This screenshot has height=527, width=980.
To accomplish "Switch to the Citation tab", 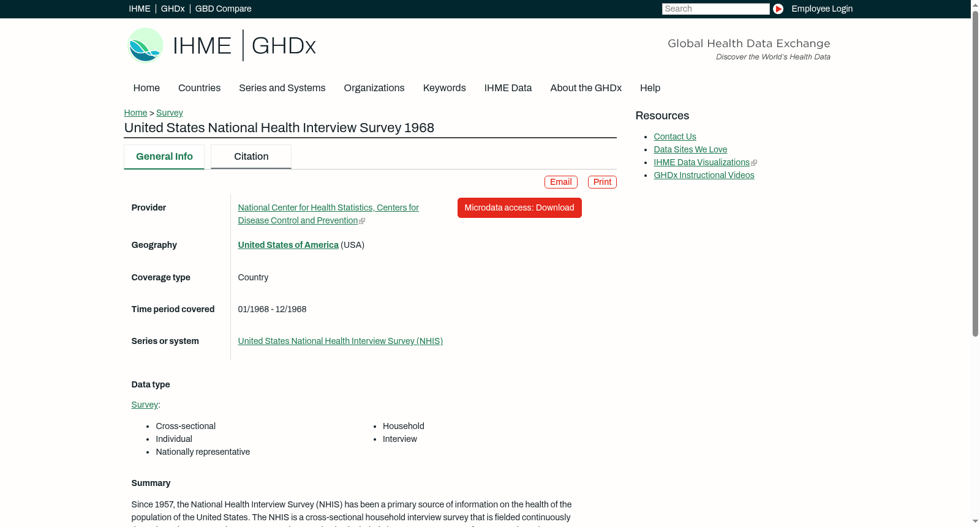I will point(251,157).
